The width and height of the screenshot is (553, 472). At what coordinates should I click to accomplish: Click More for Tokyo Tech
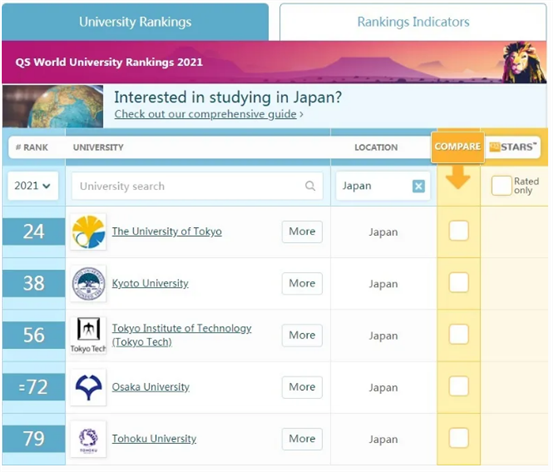[302, 335]
